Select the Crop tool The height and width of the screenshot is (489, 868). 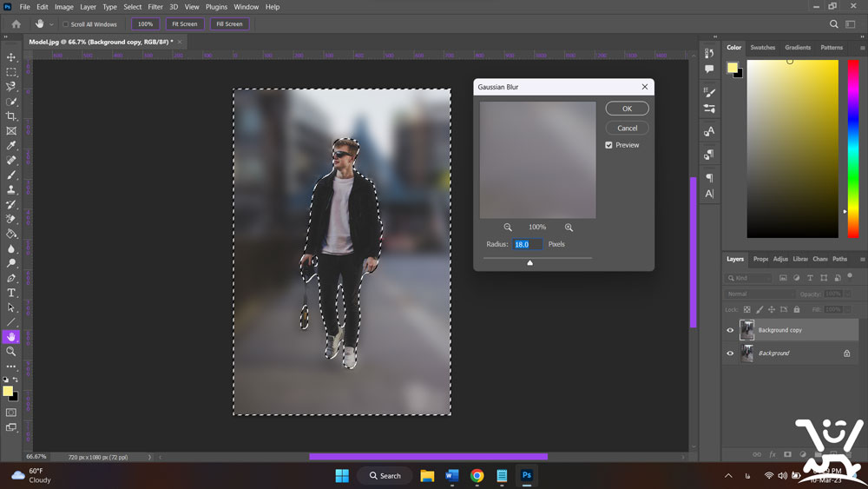[11, 116]
